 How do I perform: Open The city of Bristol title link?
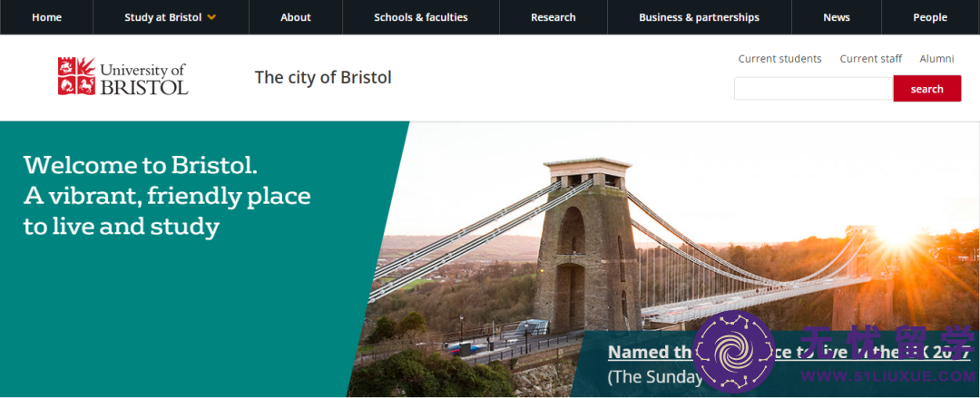tap(323, 77)
